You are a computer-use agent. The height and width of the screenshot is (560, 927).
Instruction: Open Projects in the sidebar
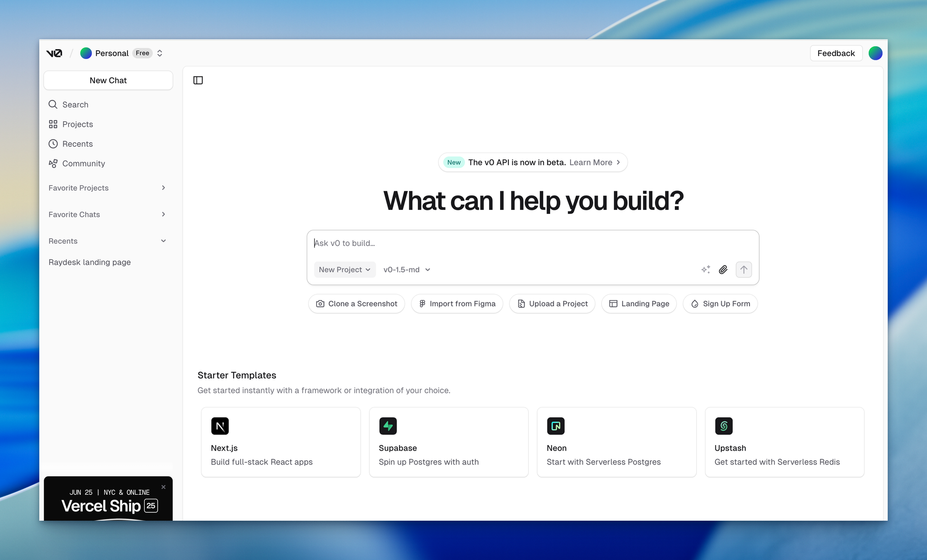[77, 124]
